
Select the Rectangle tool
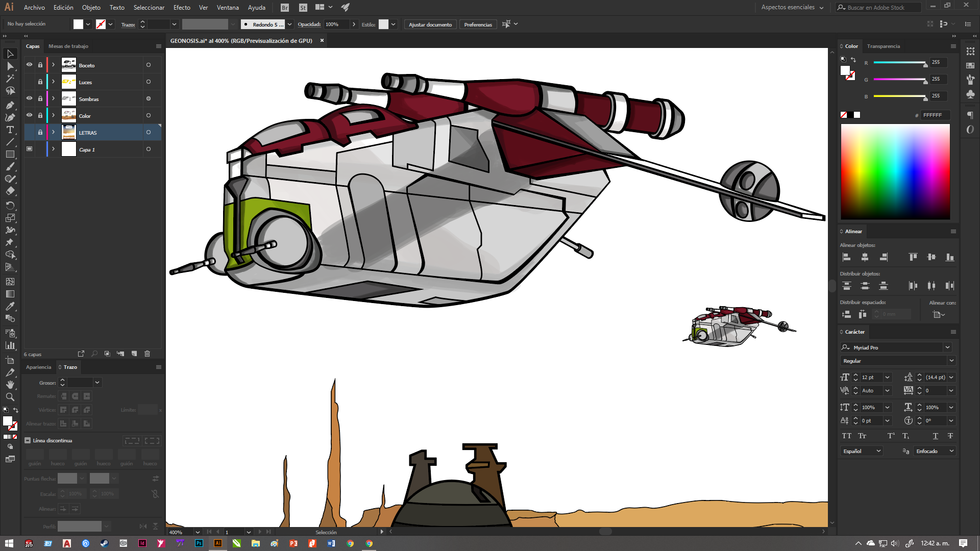click(x=10, y=154)
